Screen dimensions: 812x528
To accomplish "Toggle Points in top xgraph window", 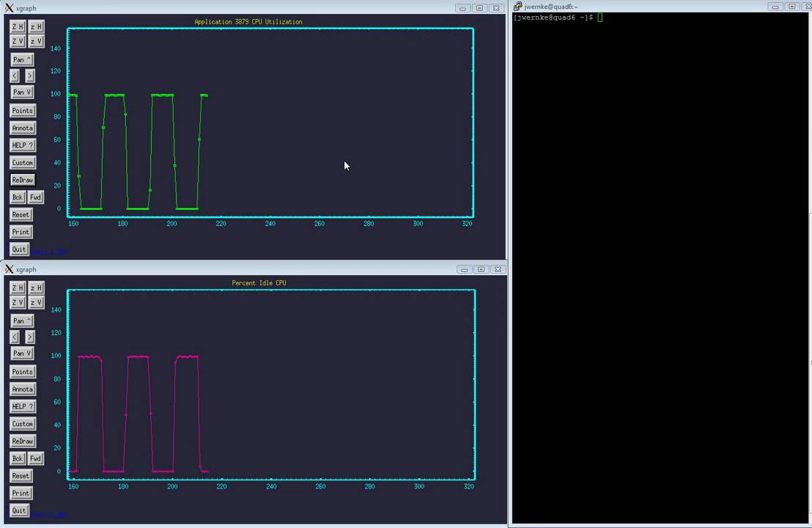I will pos(22,111).
